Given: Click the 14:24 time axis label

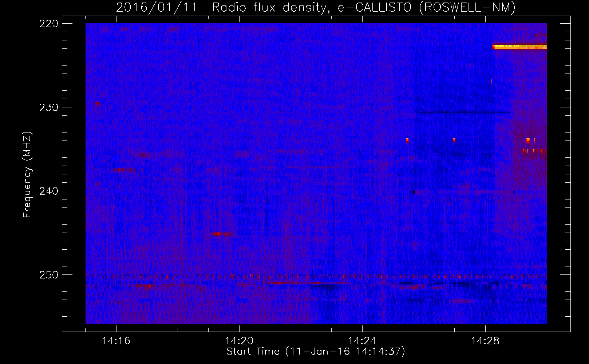Looking at the screenshot, I should (362, 341).
